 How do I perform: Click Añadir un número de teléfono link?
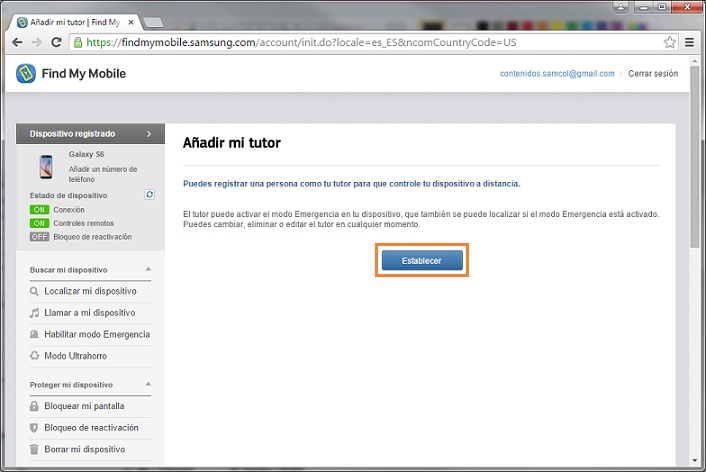(x=103, y=174)
